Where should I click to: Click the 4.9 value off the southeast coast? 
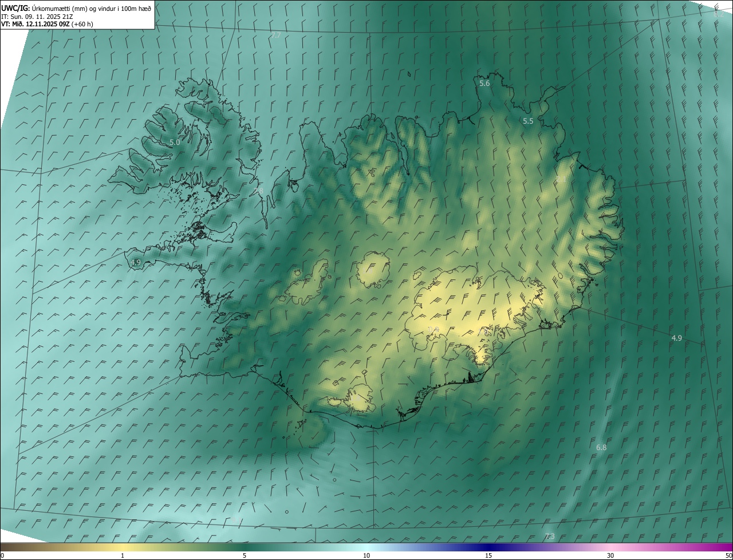(676, 338)
